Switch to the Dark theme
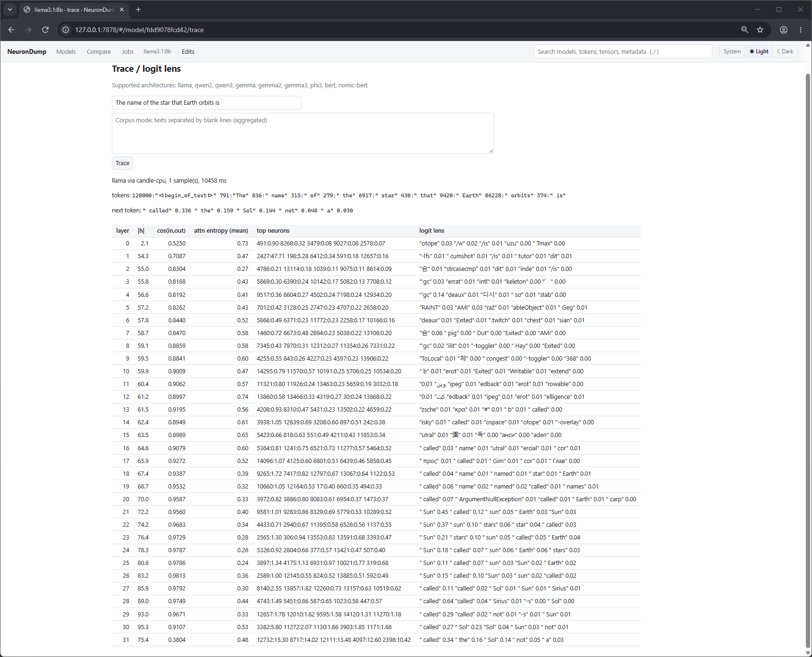The height and width of the screenshot is (657, 812). (785, 51)
